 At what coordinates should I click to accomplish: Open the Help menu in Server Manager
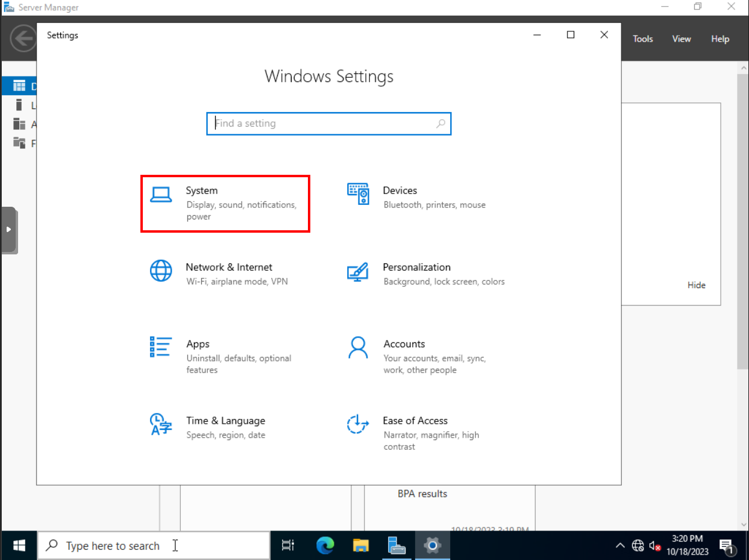720,39
